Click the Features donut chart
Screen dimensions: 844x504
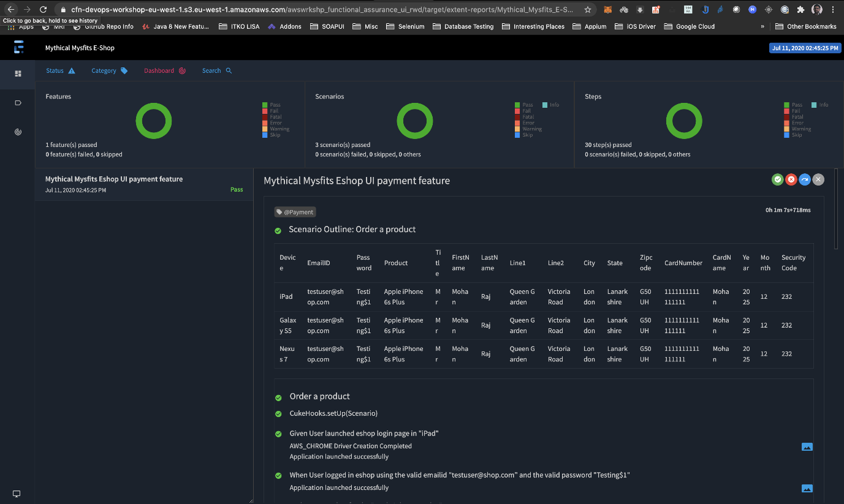coord(153,121)
